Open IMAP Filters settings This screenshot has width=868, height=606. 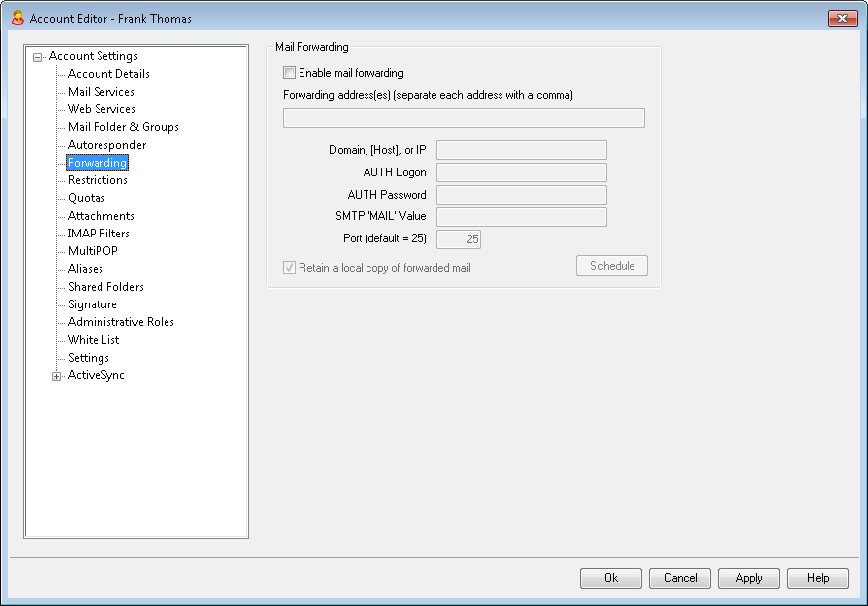tap(99, 233)
